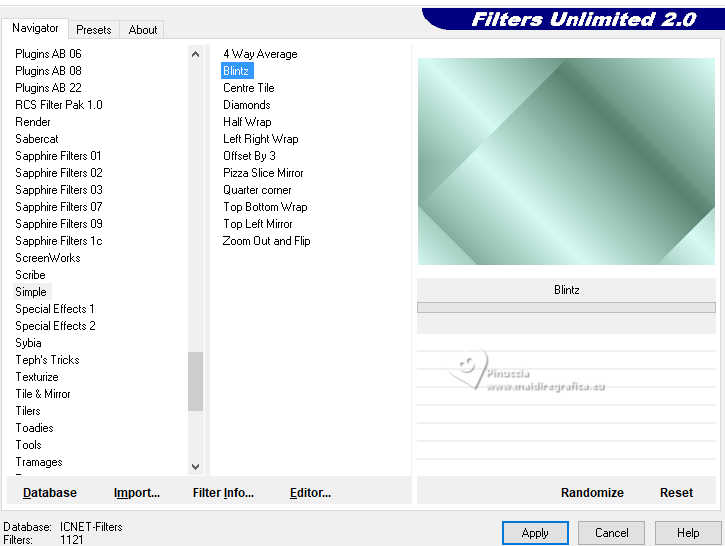Select the Toadies category
The height and width of the screenshot is (546, 725).
[x=34, y=428]
